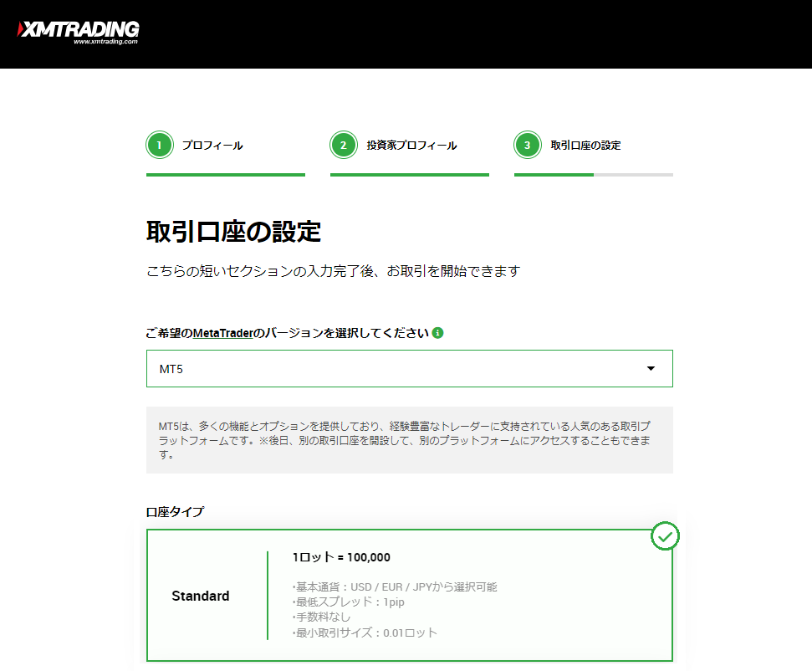Click the step 3 progress bar
This screenshot has width=812, height=671.
pos(594,175)
